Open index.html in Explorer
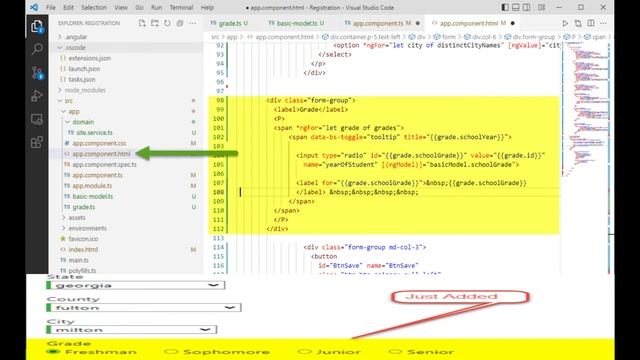The width and height of the screenshot is (640, 360). point(83,249)
